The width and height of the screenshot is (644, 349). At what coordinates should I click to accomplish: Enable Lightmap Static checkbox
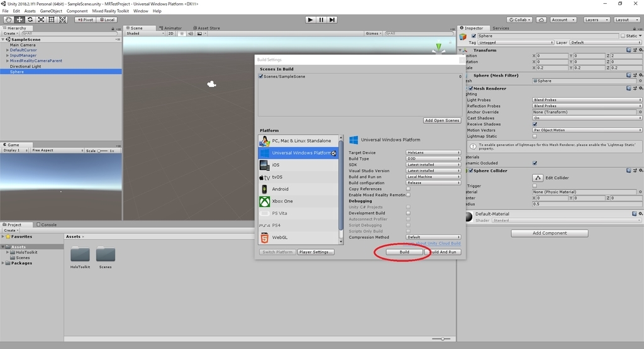[535, 136]
